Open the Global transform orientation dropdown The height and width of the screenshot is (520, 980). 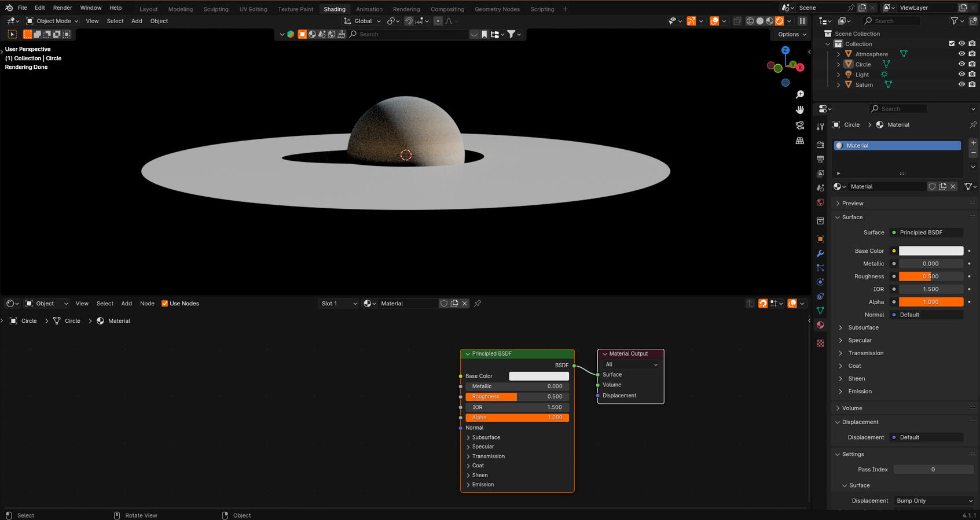362,21
